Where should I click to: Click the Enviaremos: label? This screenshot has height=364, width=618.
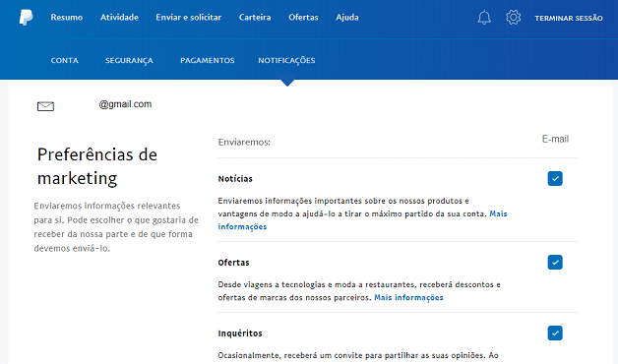click(244, 143)
